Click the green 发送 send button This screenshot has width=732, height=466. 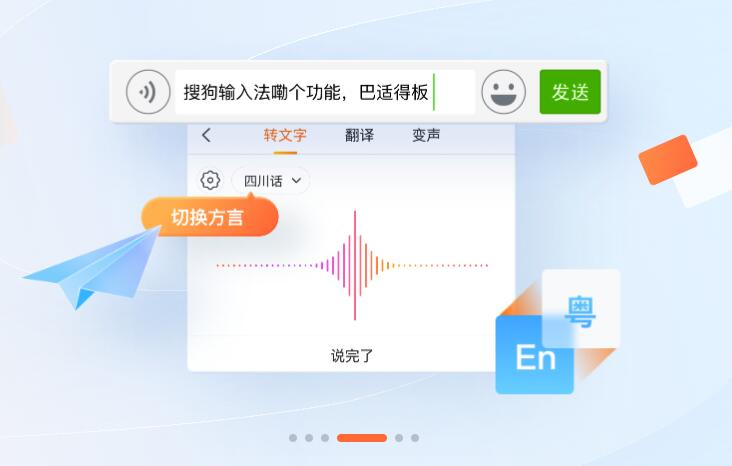[x=570, y=92]
